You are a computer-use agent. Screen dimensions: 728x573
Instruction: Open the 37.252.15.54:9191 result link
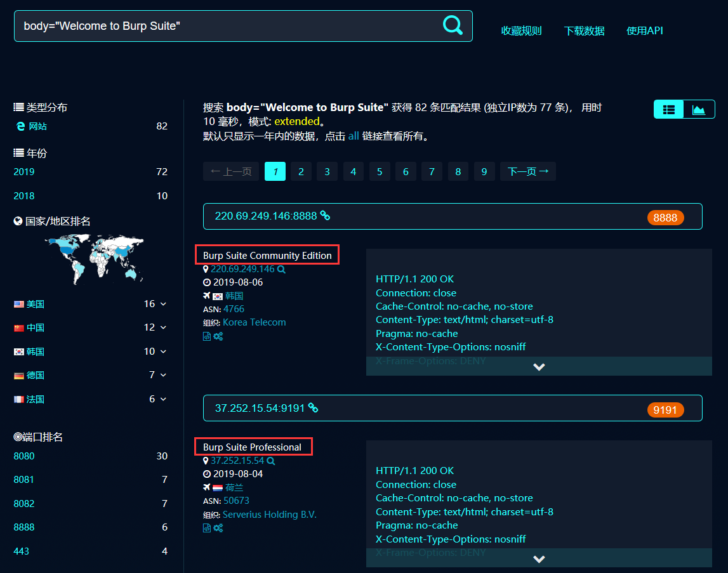(x=260, y=408)
